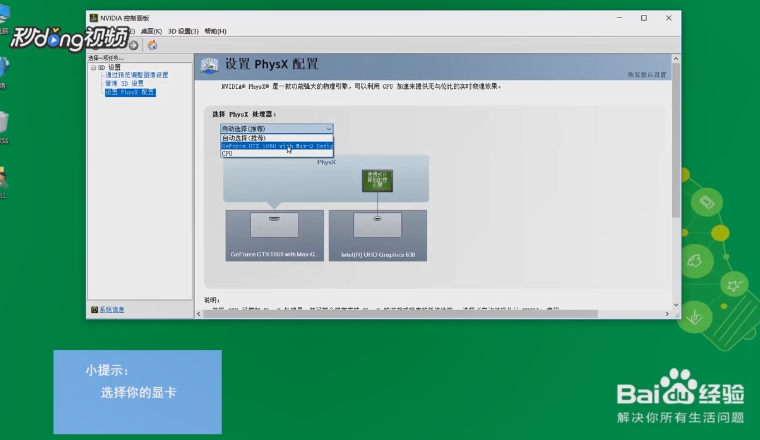Viewport: 760px width, 440px height.
Task: Choose 自动选择(推荐) from the dropdown list
Action: point(276,138)
